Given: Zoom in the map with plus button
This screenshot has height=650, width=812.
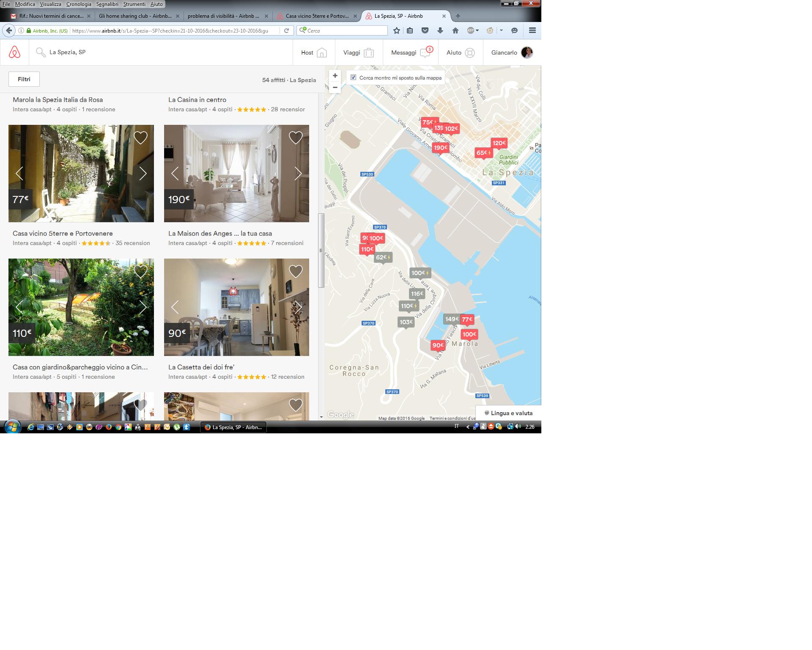Looking at the screenshot, I should click(x=335, y=76).
